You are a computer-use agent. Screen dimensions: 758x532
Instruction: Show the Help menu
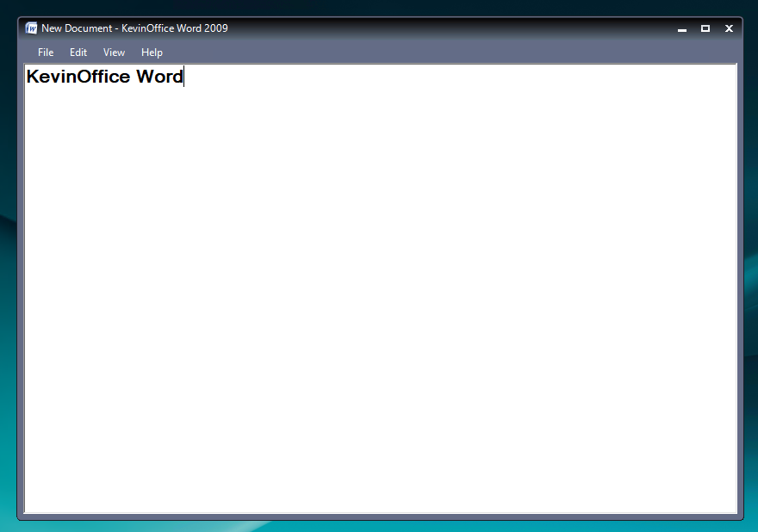152,53
